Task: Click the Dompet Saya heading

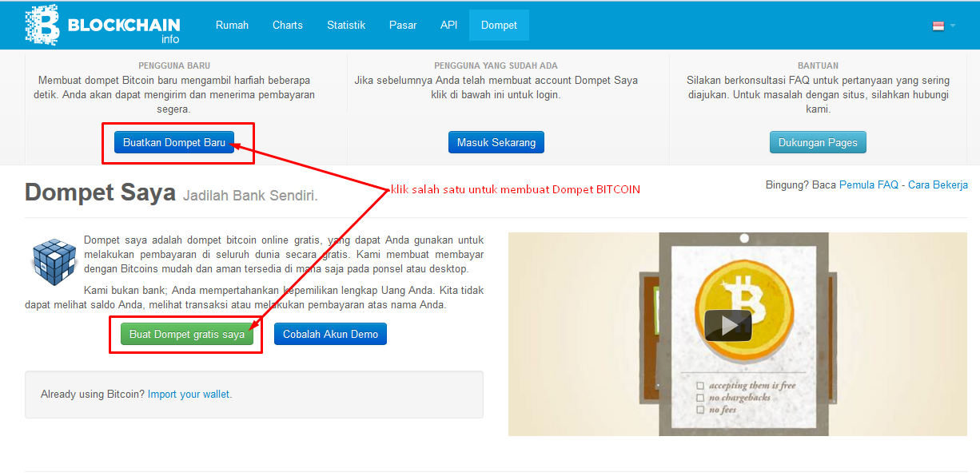Action: click(x=100, y=192)
